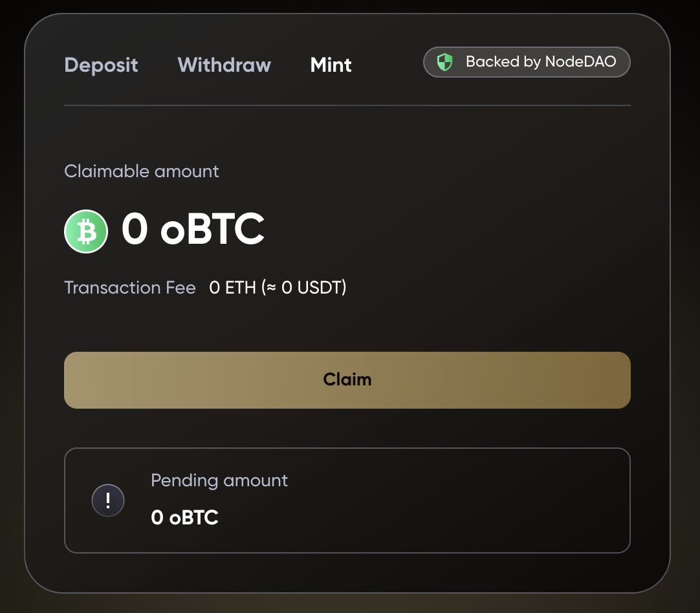700x613 pixels.
Task: Click the "Claimable amount" label
Action: tap(142, 171)
